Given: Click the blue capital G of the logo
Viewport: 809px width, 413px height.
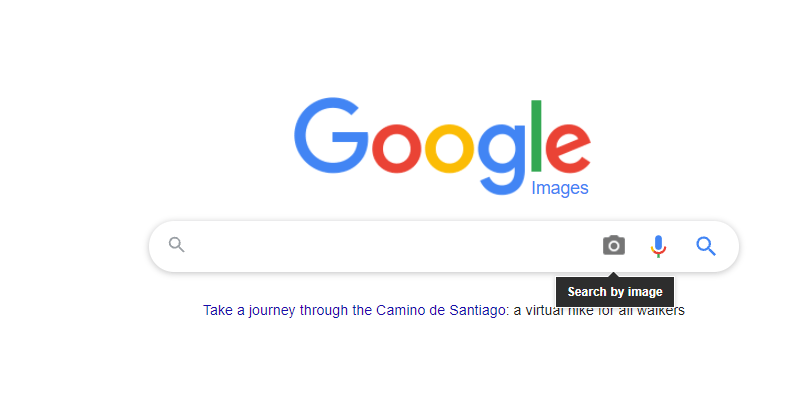Looking at the screenshot, I should click(331, 135).
